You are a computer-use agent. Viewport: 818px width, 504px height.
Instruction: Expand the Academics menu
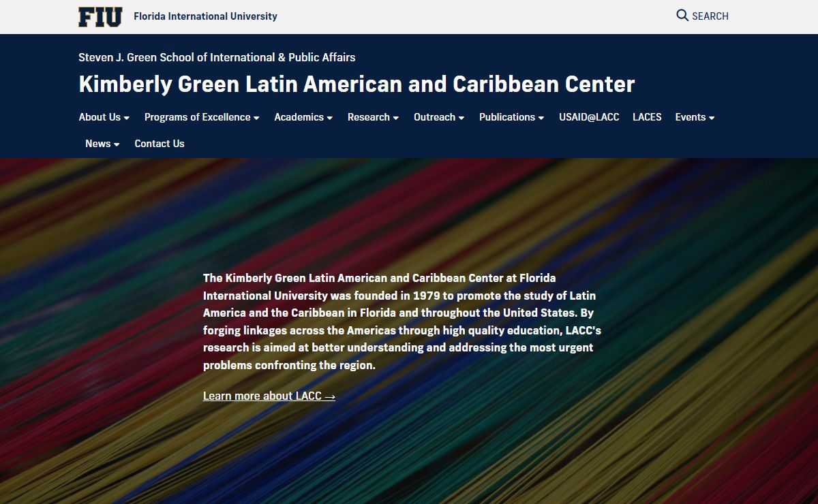(303, 117)
